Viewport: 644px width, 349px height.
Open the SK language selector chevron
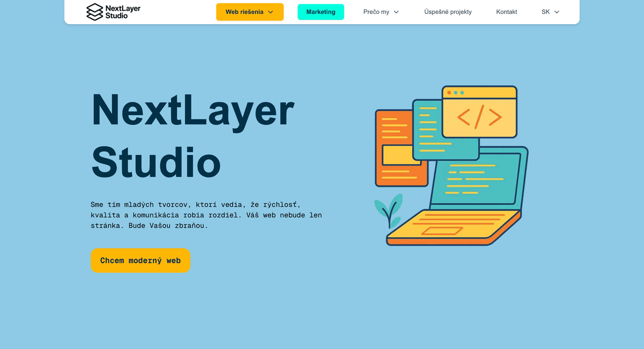(x=557, y=12)
